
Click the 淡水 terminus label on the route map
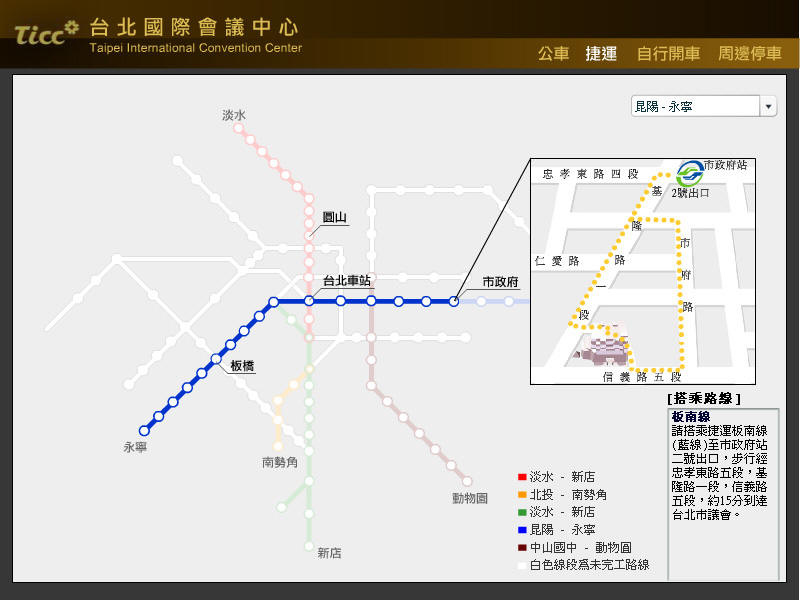point(234,115)
